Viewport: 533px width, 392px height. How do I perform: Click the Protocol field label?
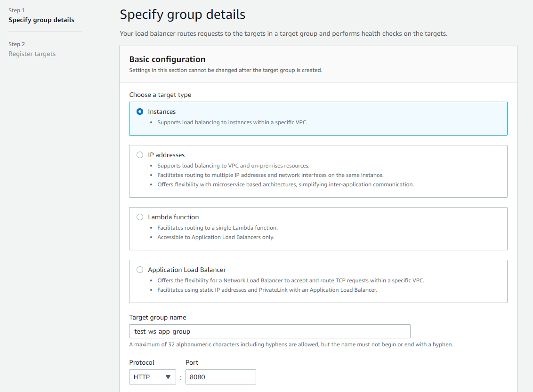142,362
